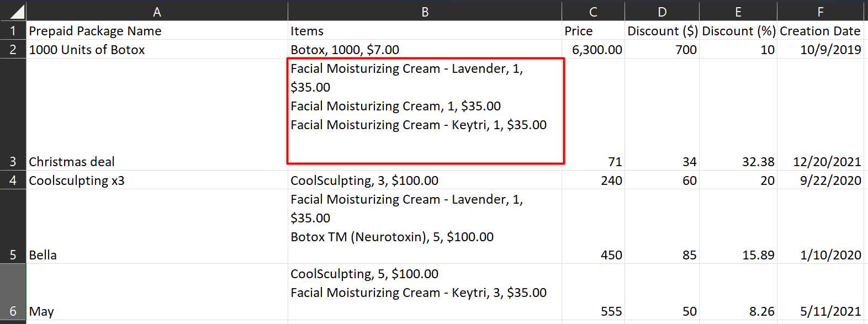Click the creation date 12/20/2021 cell
This screenshot has height=324, width=868.
point(821,114)
